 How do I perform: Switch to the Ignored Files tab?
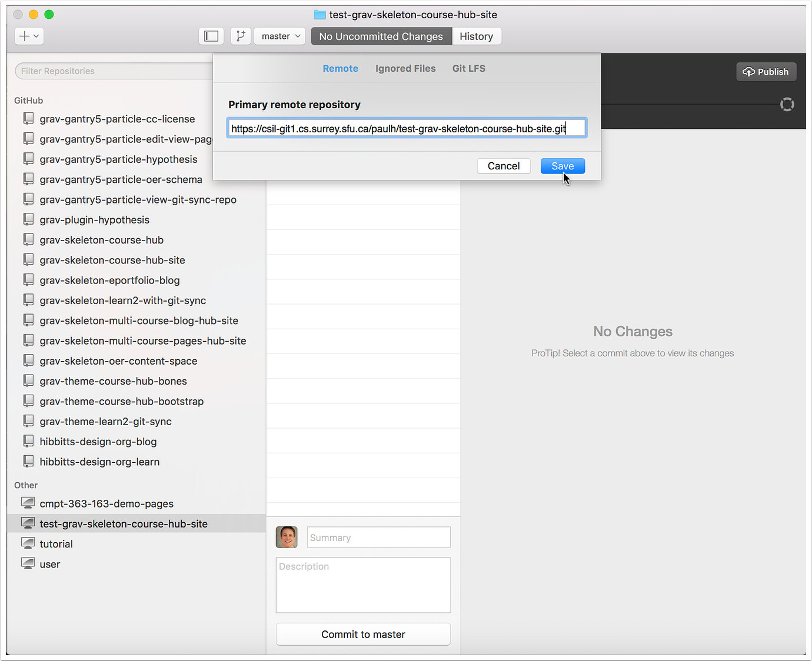click(405, 68)
